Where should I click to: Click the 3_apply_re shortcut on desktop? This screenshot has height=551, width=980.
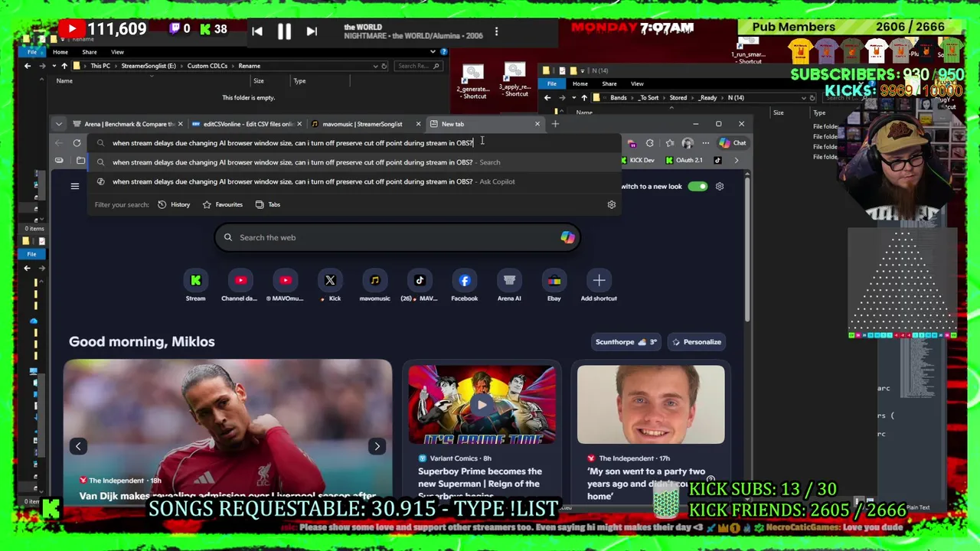tap(515, 80)
